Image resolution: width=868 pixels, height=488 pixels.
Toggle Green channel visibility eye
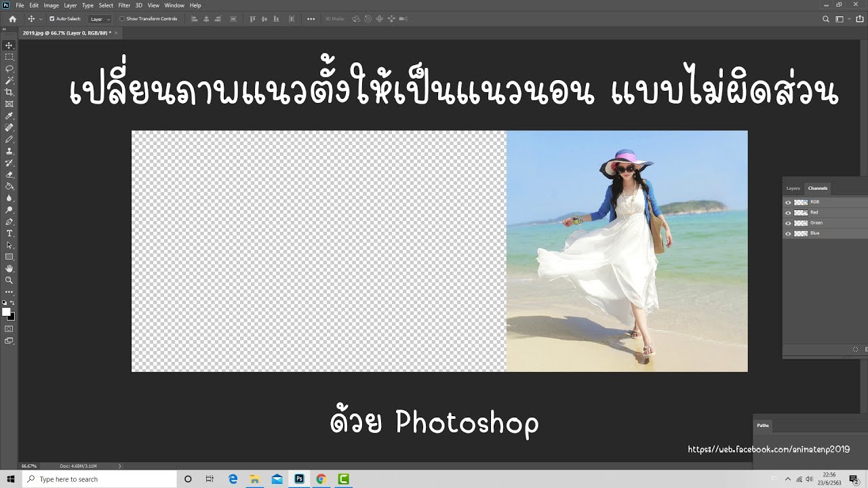788,223
